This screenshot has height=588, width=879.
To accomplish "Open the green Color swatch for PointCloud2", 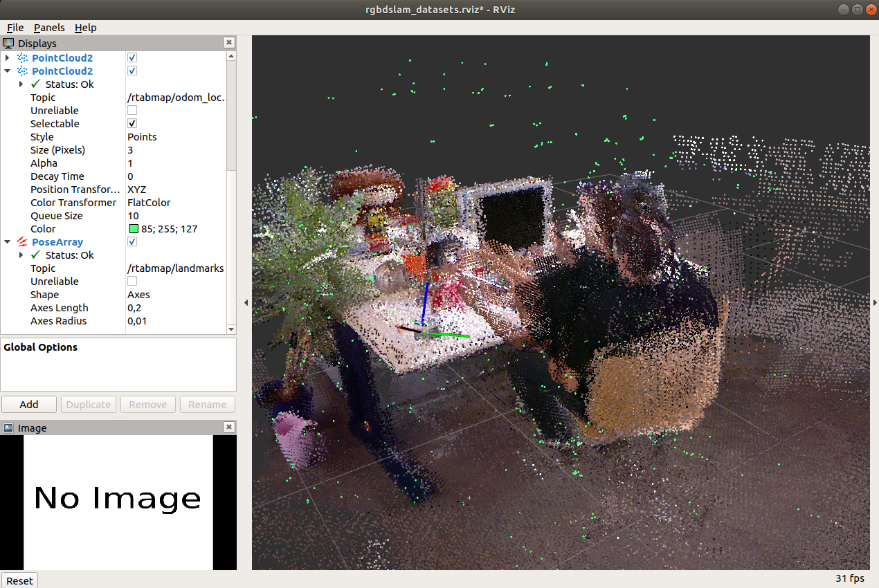I will click(x=133, y=228).
